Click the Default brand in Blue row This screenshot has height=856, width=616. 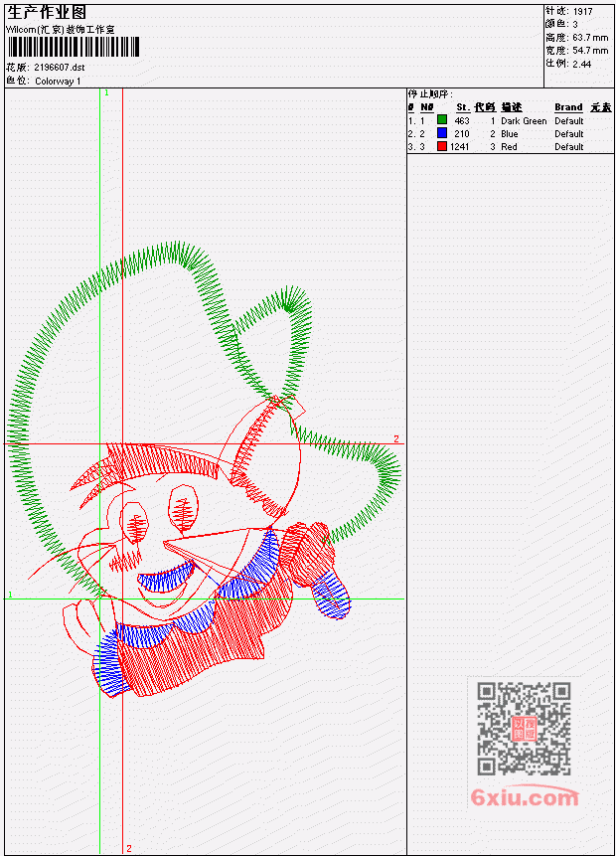[x=568, y=134]
